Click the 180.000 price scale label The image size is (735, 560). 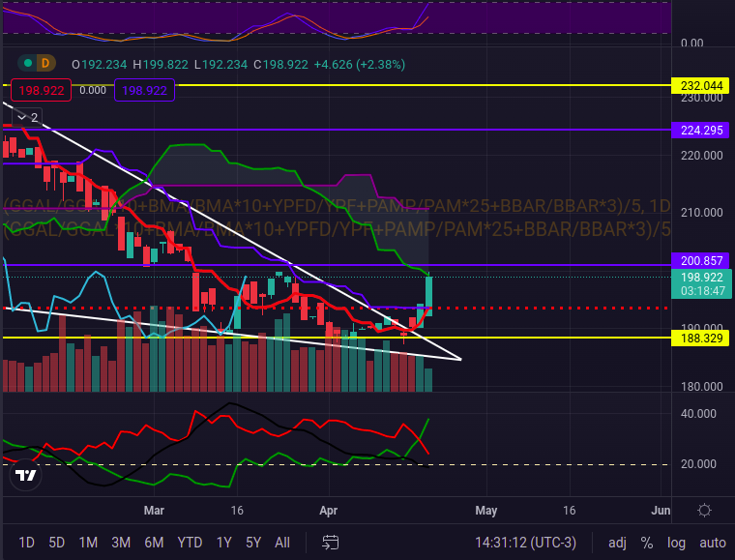tap(702, 387)
